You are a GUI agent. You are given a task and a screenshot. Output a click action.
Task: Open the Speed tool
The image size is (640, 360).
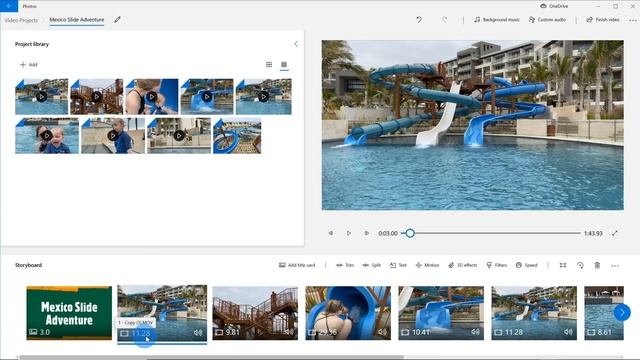pyautogui.click(x=527, y=265)
